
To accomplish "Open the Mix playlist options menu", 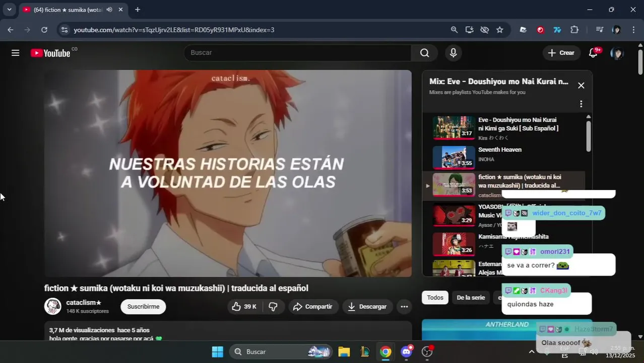I will tap(581, 104).
